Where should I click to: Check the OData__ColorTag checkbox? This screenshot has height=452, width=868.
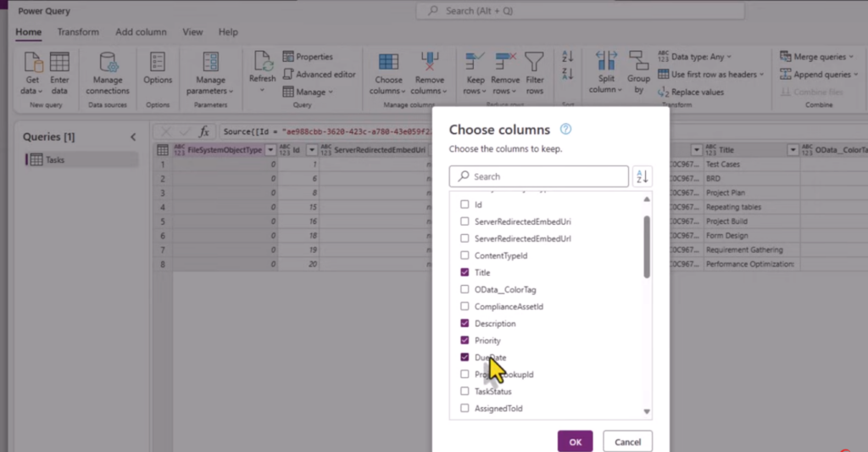(465, 289)
